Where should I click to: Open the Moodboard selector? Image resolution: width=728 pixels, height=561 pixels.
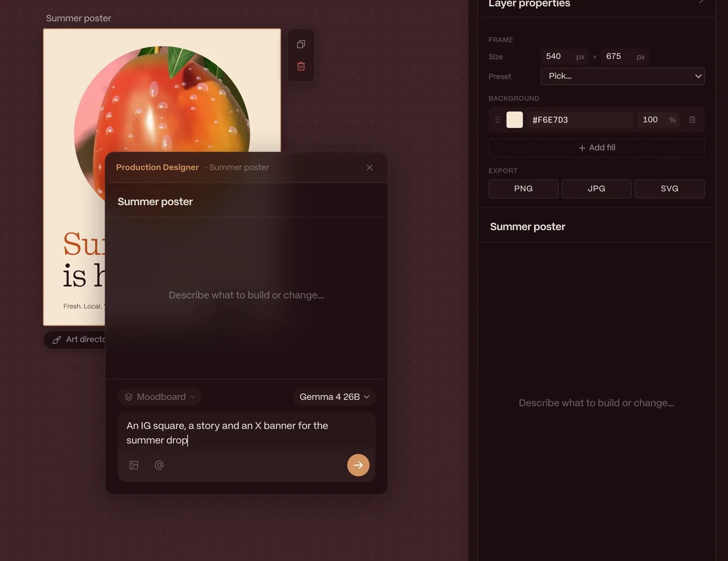pyautogui.click(x=160, y=397)
